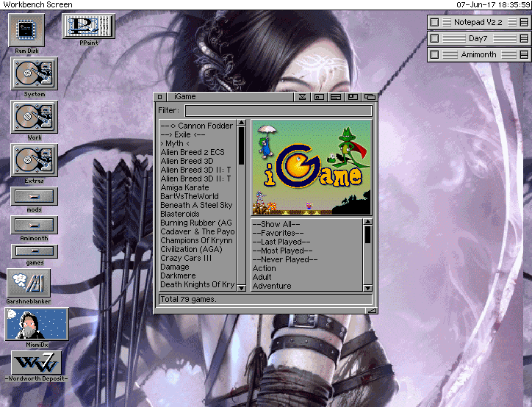Click the game list scrollbar knob
The height and width of the screenshot is (407, 532).
(x=241, y=146)
